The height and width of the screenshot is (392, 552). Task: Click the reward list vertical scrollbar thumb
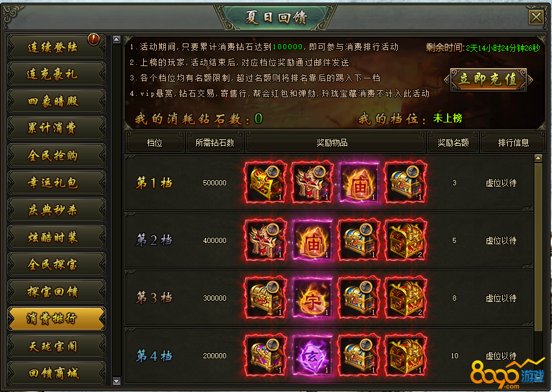538,247
